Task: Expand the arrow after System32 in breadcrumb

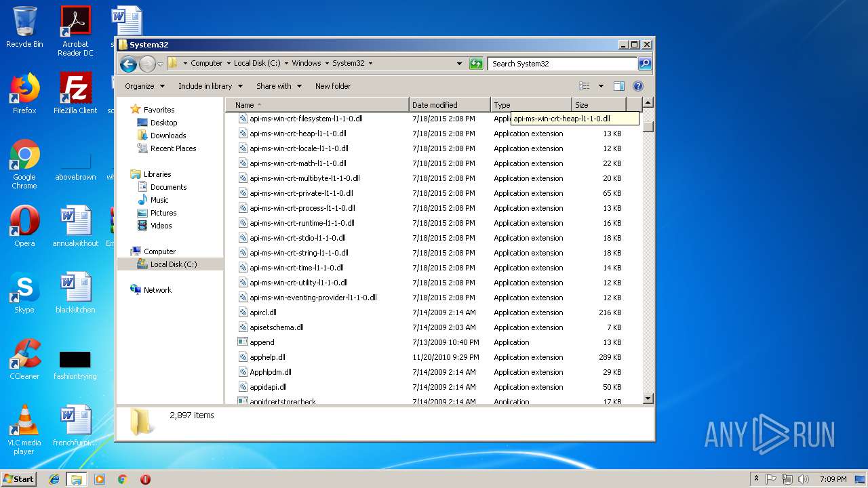Action: [x=370, y=63]
